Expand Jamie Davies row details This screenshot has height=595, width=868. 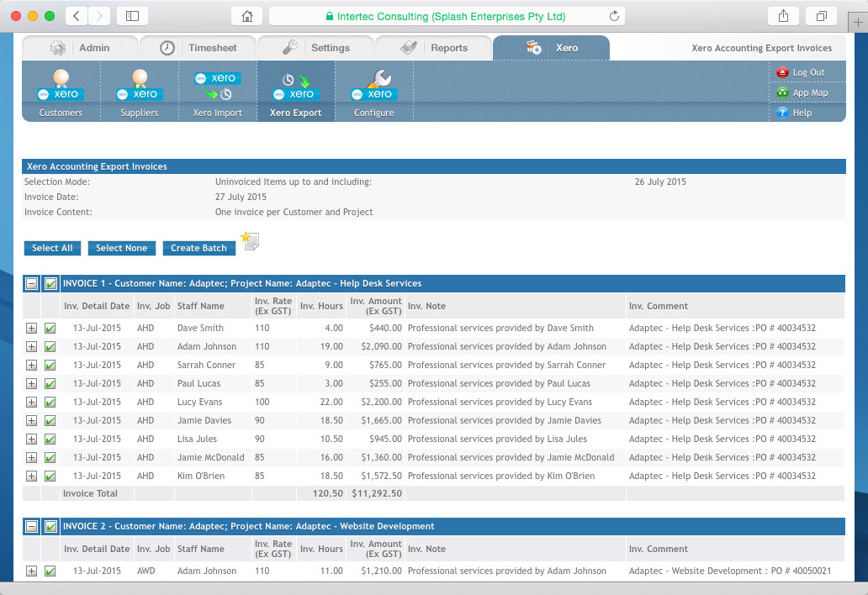[x=32, y=421]
